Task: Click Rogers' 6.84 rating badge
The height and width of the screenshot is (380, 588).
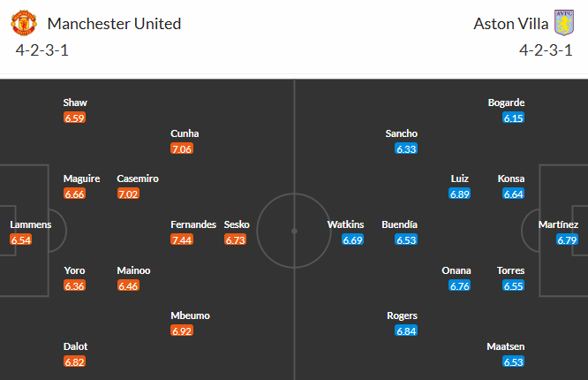Action: coord(406,331)
